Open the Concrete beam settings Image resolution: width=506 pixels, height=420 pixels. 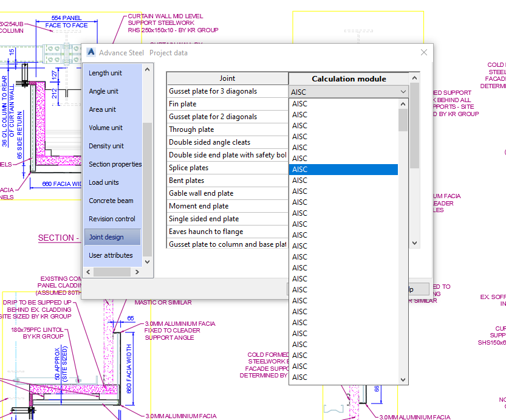click(x=112, y=201)
